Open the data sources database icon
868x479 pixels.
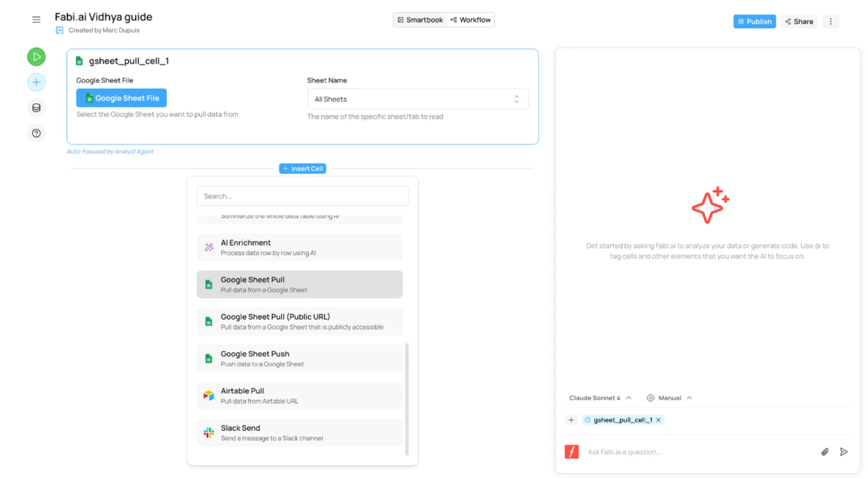coord(36,108)
